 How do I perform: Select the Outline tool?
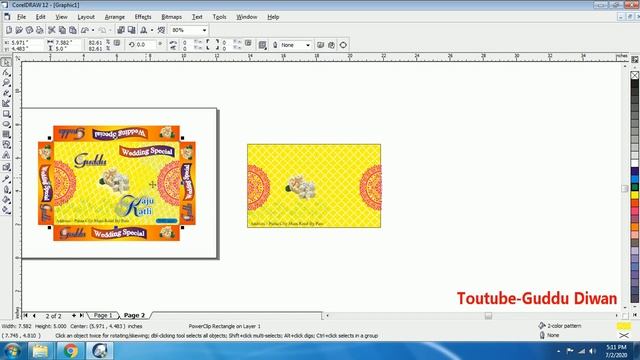click(6, 189)
